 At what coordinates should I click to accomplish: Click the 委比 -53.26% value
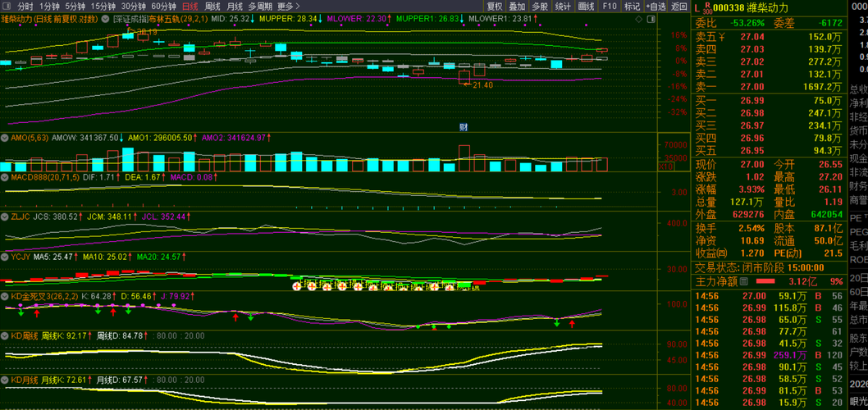coord(746,23)
